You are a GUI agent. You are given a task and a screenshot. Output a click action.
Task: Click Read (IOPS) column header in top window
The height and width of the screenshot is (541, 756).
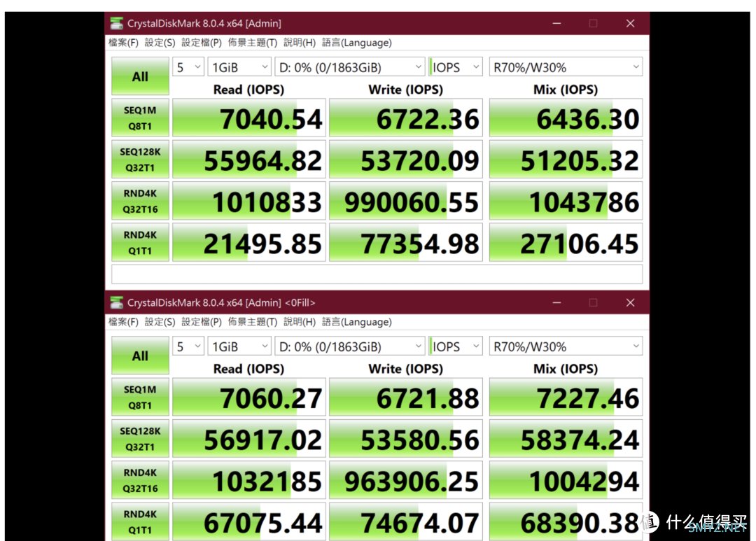248,90
